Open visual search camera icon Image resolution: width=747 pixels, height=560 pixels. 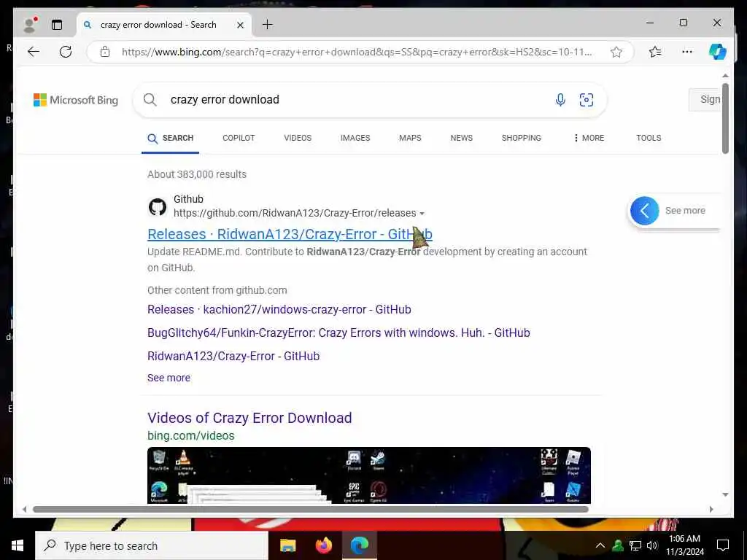587,99
